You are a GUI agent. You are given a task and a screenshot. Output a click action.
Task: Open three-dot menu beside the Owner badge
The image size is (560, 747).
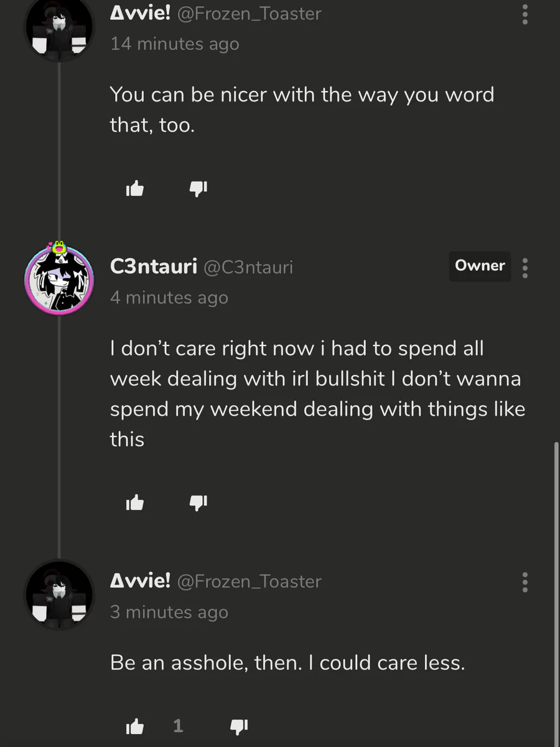point(525,268)
